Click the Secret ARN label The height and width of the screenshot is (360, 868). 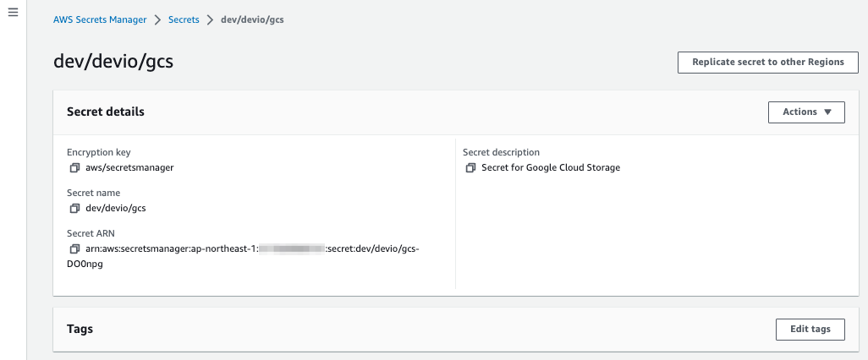point(91,234)
